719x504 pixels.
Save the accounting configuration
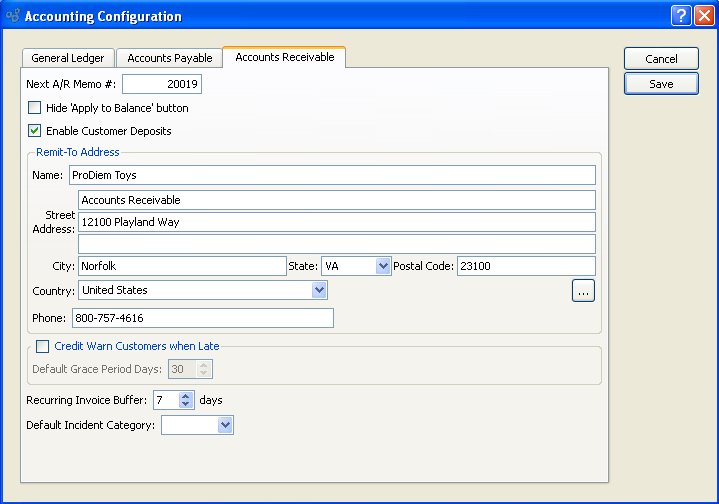pyautogui.click(x=661, y=84)
